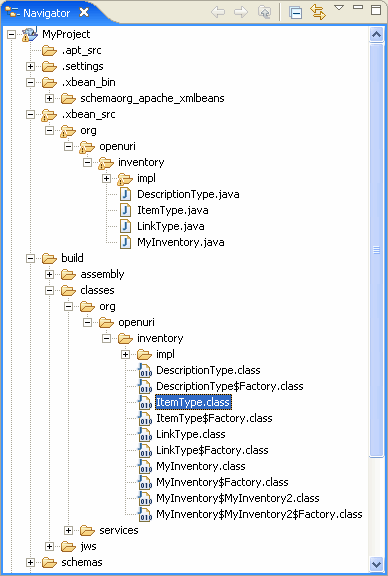
Task: Click the .xbean_src warning folder icon
Action: 49,115
